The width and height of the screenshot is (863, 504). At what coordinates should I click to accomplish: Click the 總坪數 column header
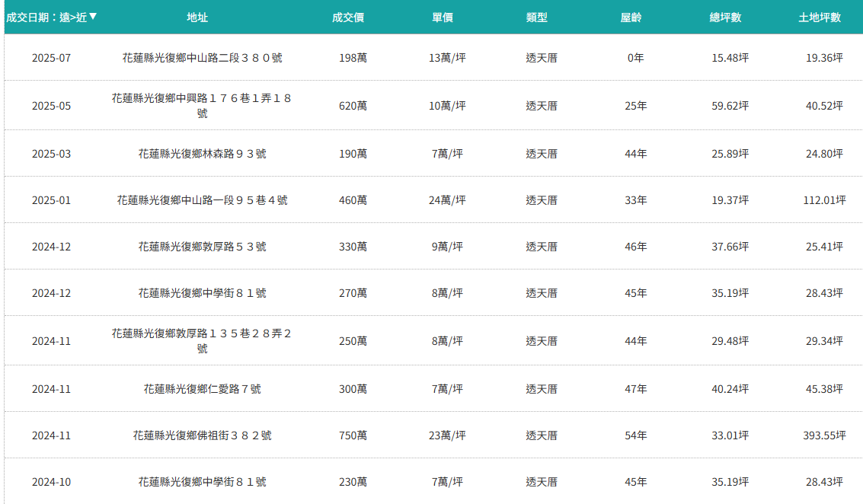tap(725, 17)
